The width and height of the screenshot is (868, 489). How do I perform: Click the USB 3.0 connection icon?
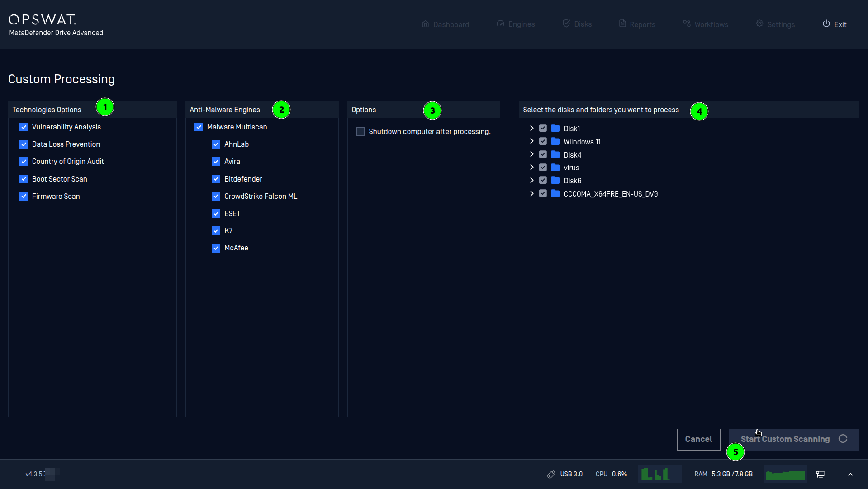(x=551, y=474)
